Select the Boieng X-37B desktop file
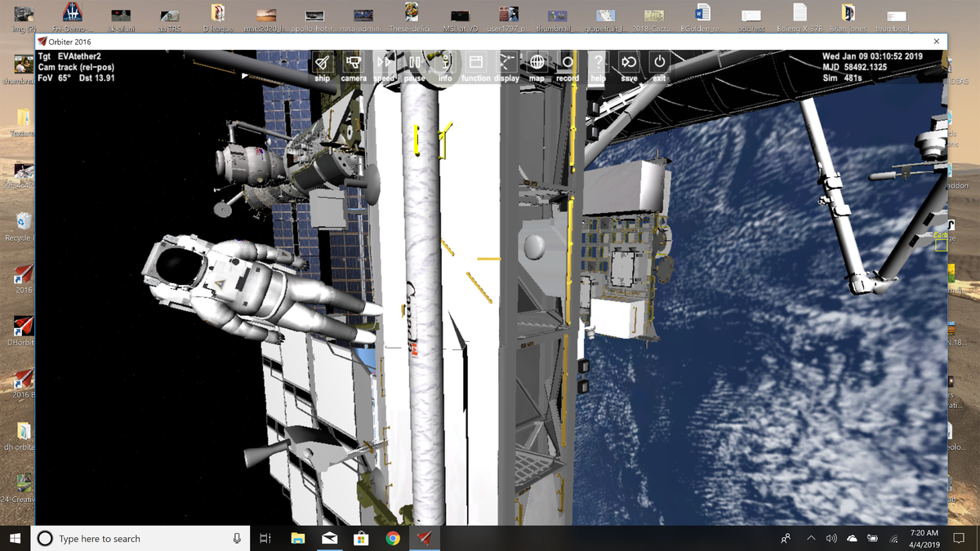 [x=800, y=18]
